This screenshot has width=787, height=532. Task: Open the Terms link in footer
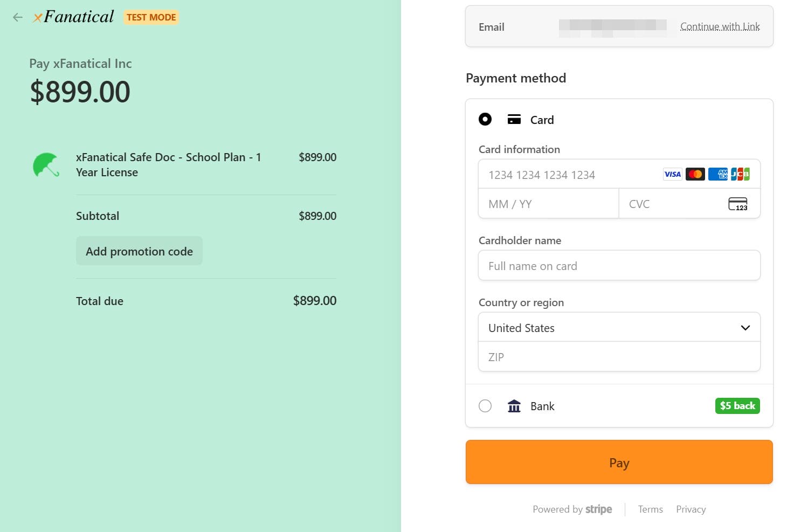pos(650,509)
